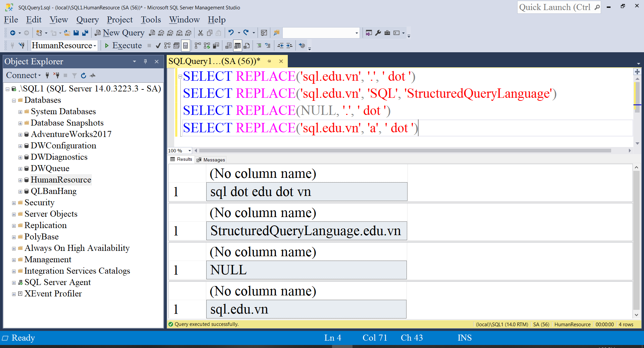
Task: Close the Object Explorer panel
Action: 156,61
